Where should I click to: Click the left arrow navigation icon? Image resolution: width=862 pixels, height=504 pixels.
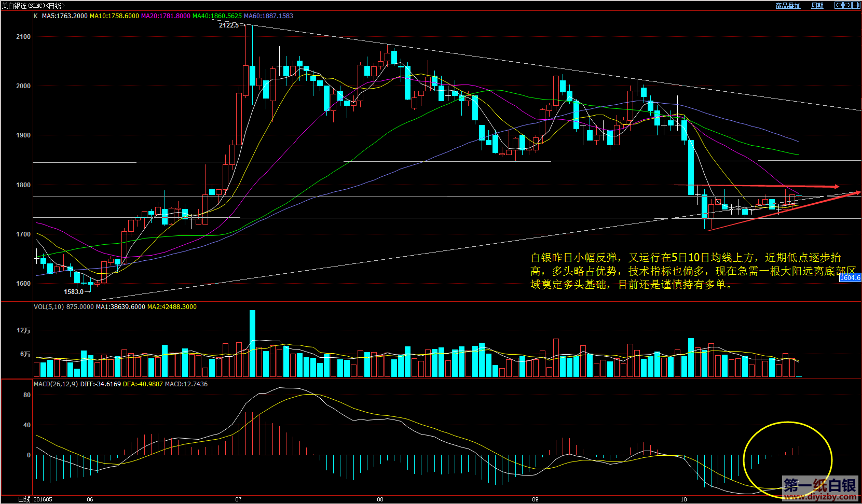coord(838,6)
